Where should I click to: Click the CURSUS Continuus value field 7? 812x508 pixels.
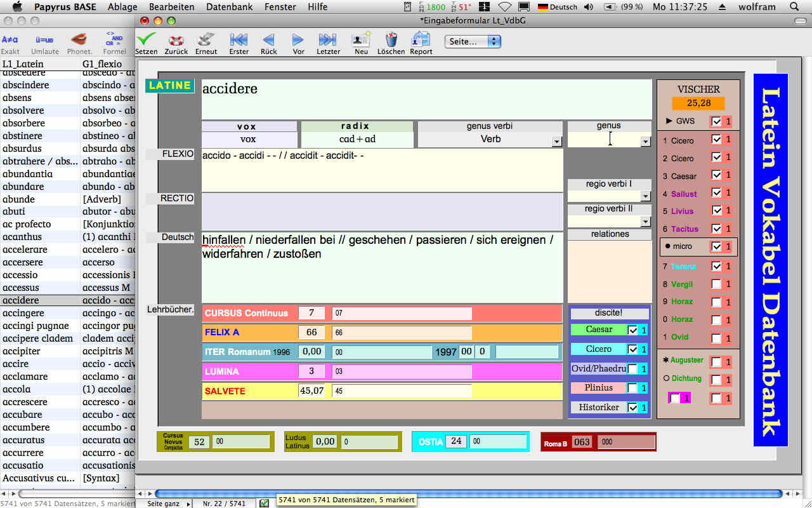coord(311,313)
